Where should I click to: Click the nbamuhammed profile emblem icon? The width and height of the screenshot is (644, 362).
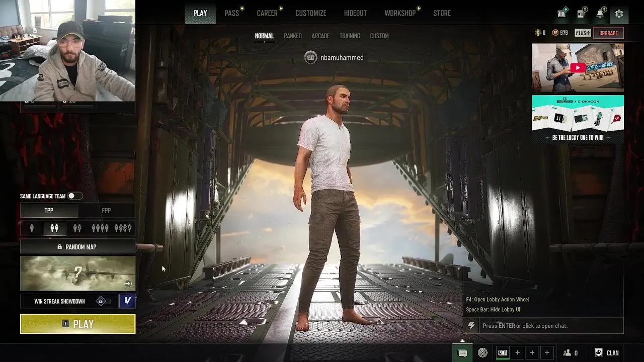tap(311, 57)
